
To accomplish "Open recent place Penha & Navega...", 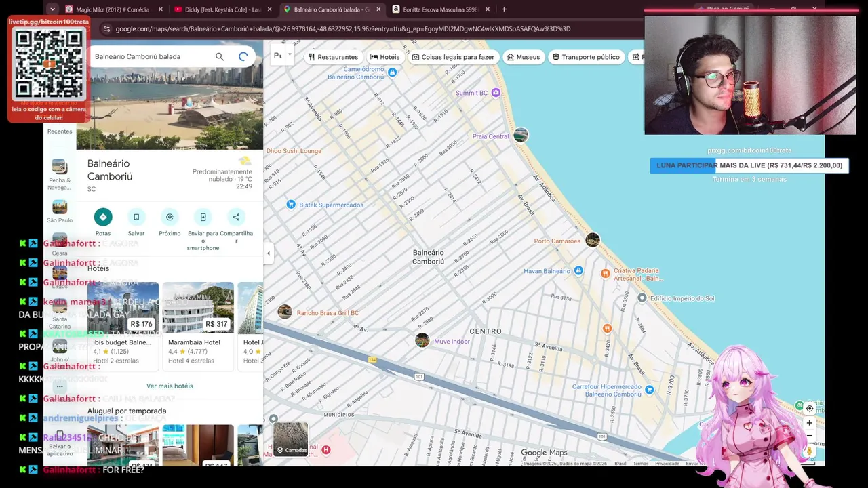I will [x=60, y=174].
